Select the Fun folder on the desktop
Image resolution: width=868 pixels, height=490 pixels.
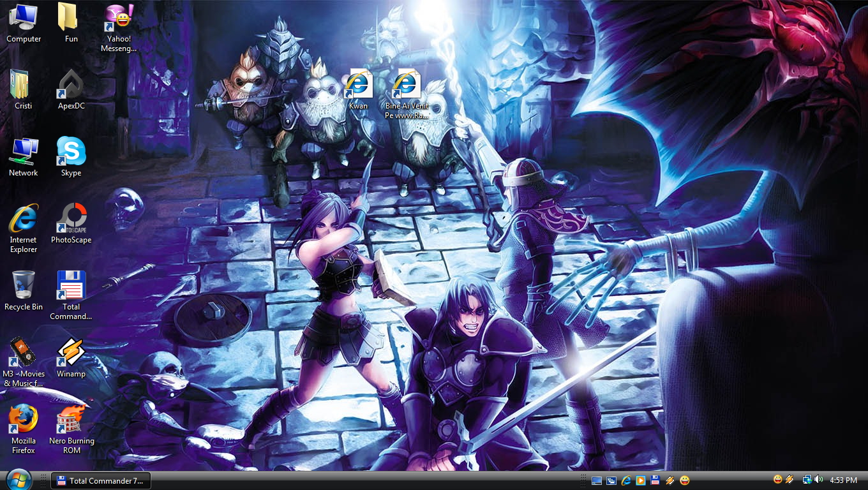click(x=71, y=19)
